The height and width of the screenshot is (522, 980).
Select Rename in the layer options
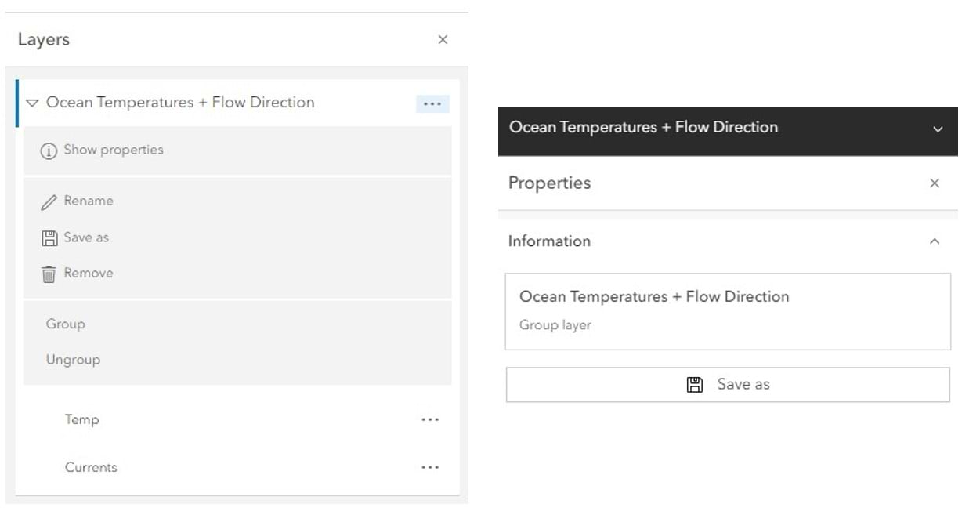point(89,201)
